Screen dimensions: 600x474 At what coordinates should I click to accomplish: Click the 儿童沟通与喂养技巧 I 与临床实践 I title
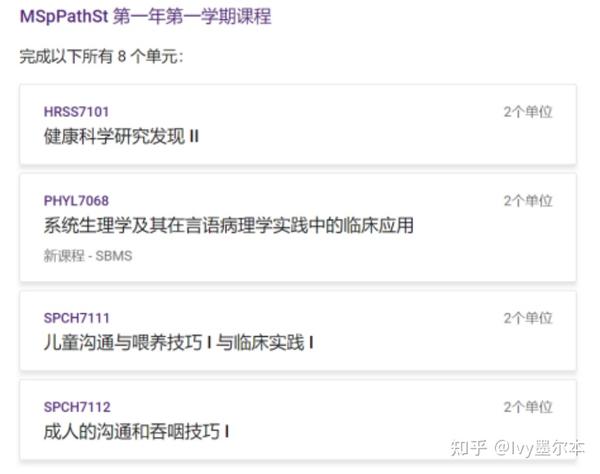click(x=179, y=342)
